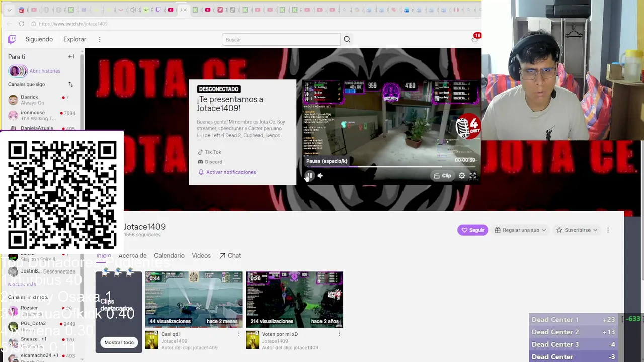Click the Siguiendo navigation link
The image size is (644, 362).
(x=39, y=39)
